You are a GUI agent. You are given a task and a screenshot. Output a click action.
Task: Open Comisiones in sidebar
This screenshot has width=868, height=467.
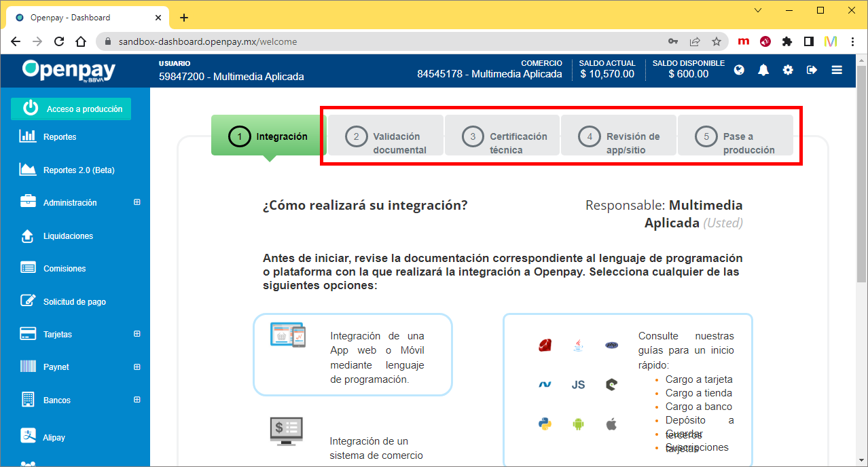click(x=65, y=268)
